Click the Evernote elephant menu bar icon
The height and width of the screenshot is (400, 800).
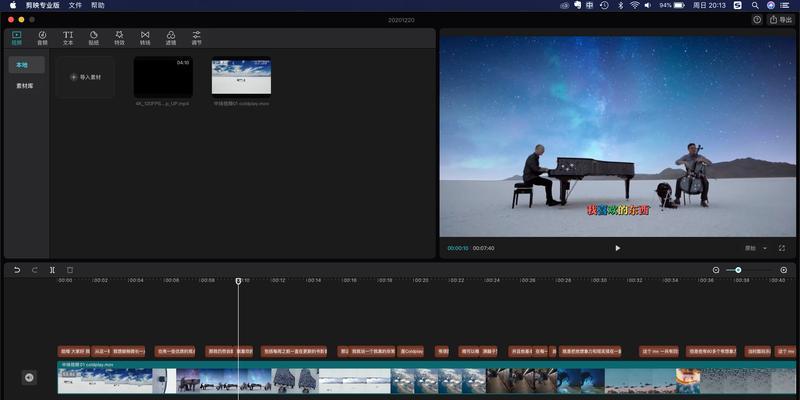577,5
